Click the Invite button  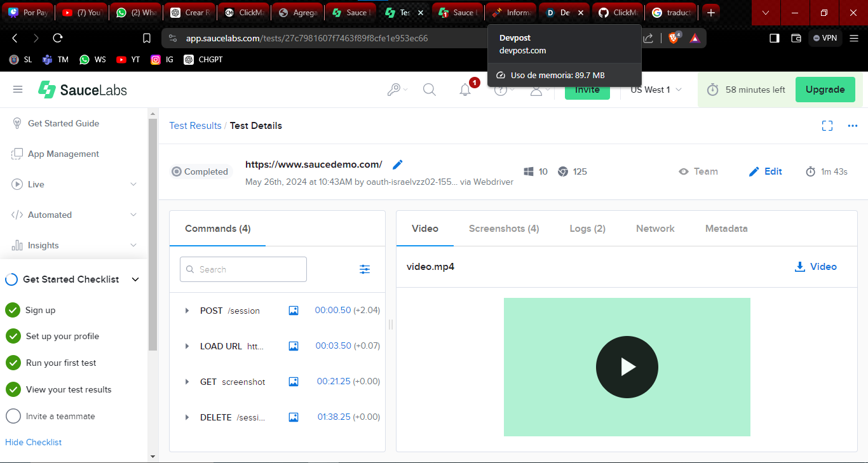coord(587,90)
